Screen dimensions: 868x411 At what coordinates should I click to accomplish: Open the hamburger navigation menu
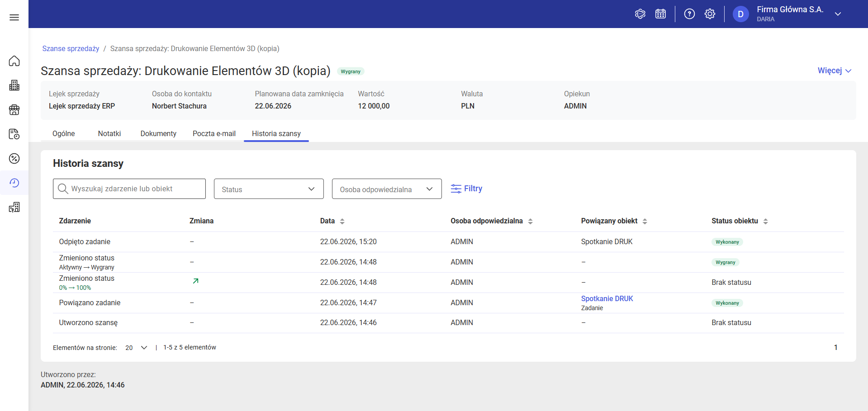coord(14,17)
